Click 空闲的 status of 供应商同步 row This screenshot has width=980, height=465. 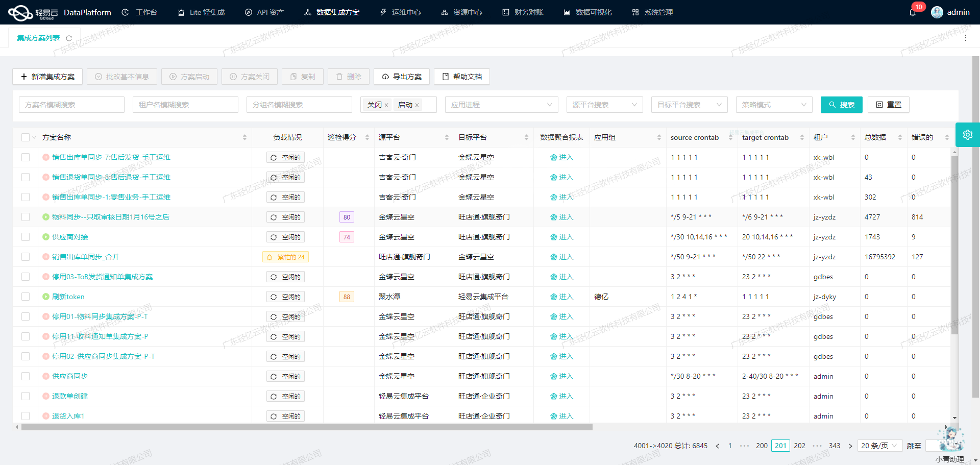coord(285,376)
